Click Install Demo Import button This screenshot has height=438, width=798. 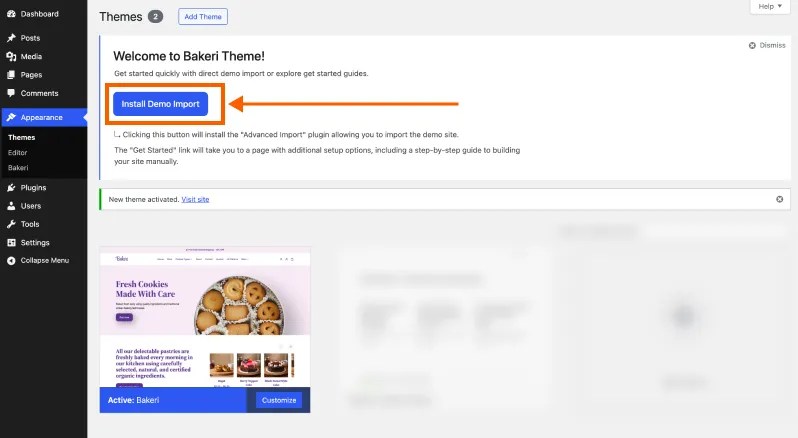[x=160, y=104]
